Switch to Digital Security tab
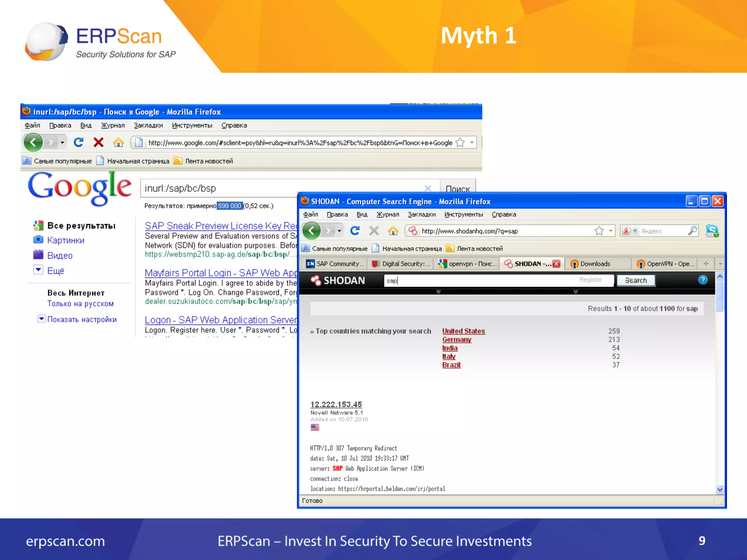The width and height of the screenshot is (747, 560). click(400, 264)
